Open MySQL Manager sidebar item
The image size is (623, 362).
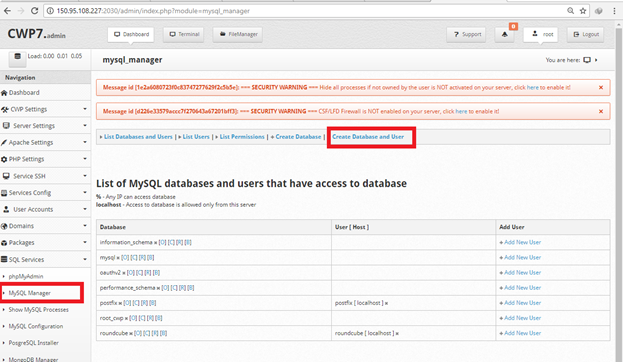29,293
